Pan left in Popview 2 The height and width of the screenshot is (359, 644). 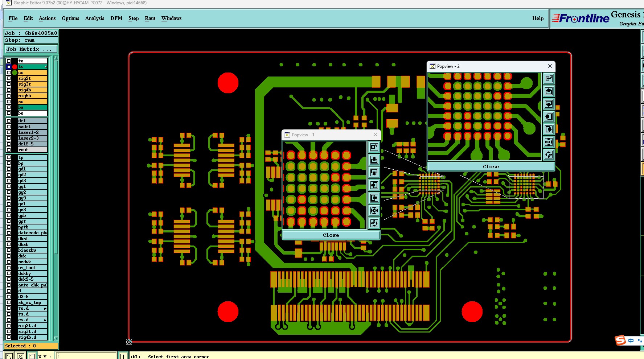[549, 116]
